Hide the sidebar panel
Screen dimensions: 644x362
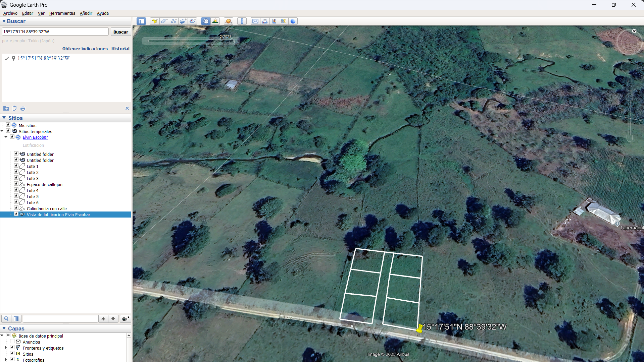(141, 21)
